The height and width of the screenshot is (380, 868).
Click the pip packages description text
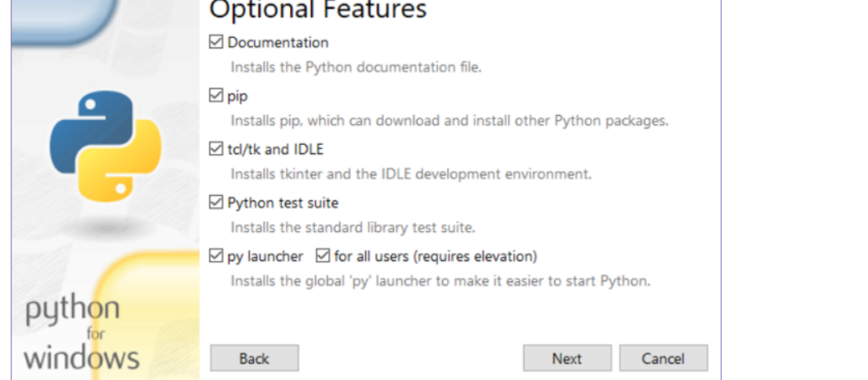coord(449,121)
